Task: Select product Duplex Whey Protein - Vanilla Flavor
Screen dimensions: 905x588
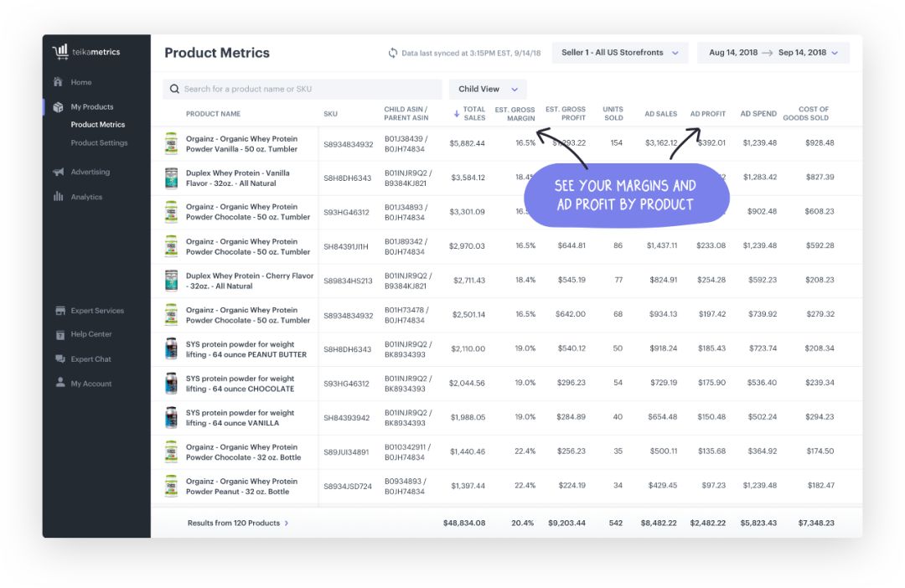Action: (x=238, y=178)
